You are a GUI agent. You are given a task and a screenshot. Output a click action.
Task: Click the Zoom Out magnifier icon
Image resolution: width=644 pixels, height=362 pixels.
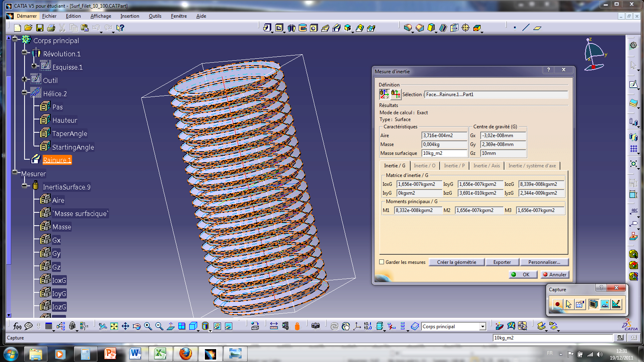159,326
